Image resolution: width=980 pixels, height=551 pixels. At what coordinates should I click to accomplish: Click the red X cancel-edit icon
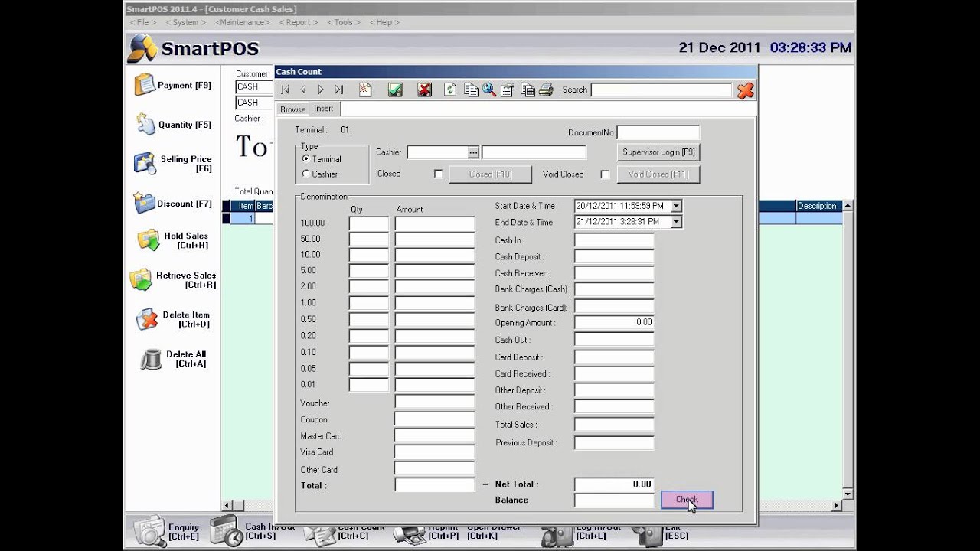424,90
